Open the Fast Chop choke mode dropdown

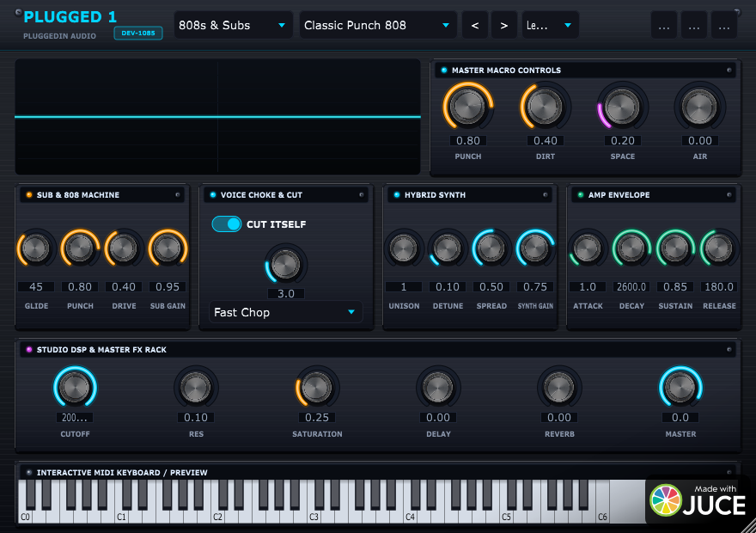(x=285, y=313)
